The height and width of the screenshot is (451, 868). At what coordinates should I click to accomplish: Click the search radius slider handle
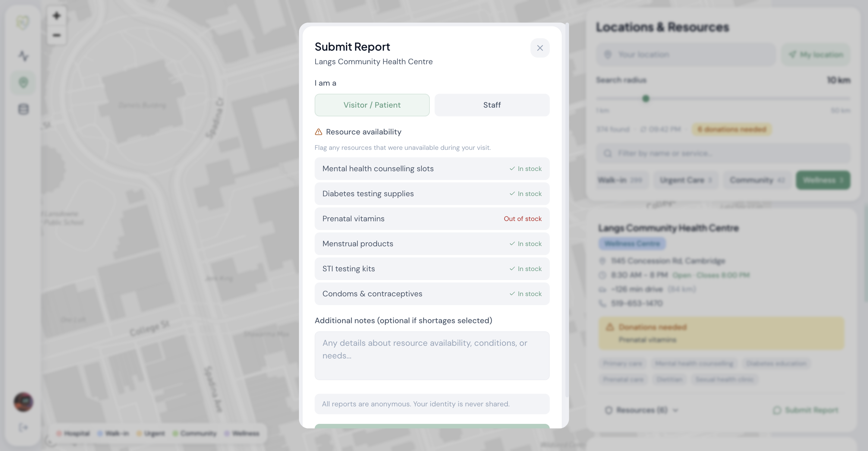pos(646,98)
